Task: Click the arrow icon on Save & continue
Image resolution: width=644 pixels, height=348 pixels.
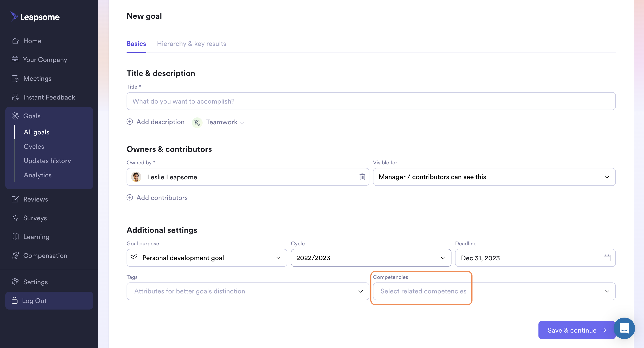Action: point(603,330)
